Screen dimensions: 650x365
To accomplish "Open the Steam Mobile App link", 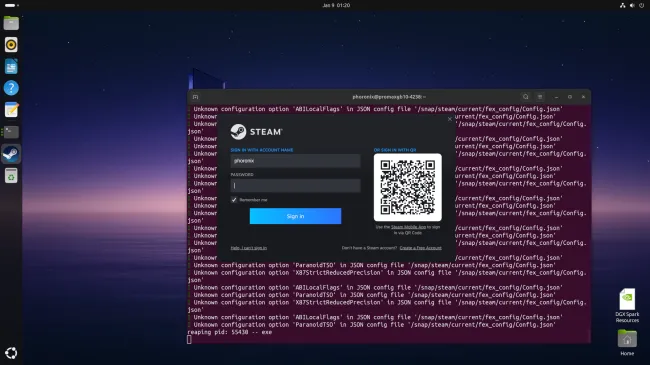I will pyautogui.click(x=408, y=227).
